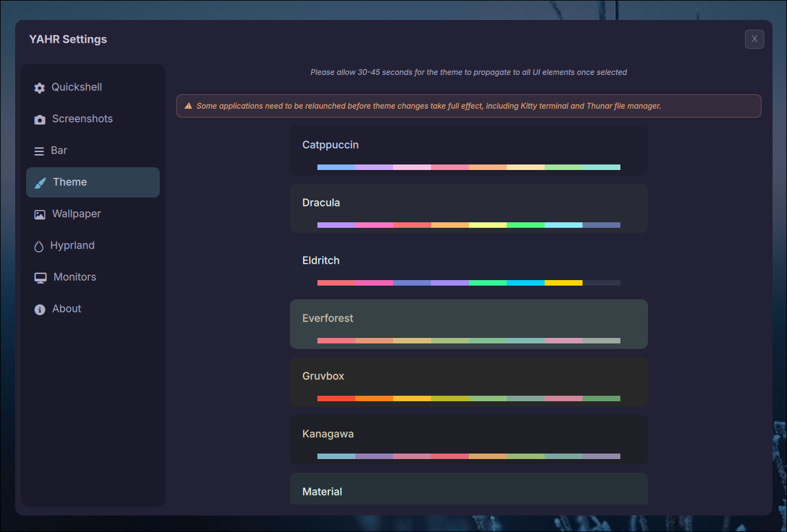This screenshot has height=532, width=787.
Task: Select the Eldritch theme card
Action: (x=468, y=266)
